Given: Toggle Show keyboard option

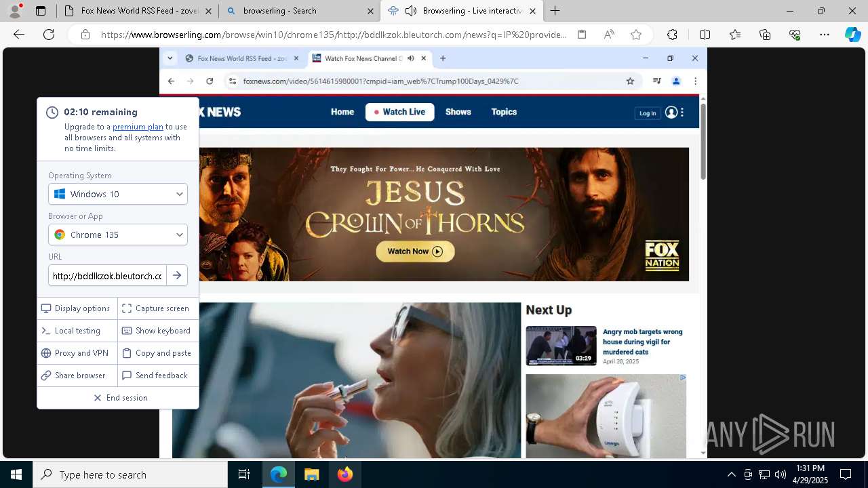Looking at the screenshot, I should [x=157, y=331].
